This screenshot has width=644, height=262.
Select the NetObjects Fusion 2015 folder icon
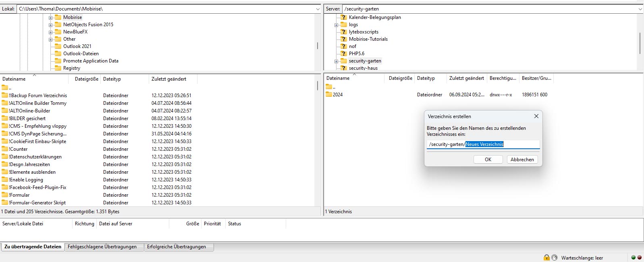pyautogui.click(x=58, y=25)
